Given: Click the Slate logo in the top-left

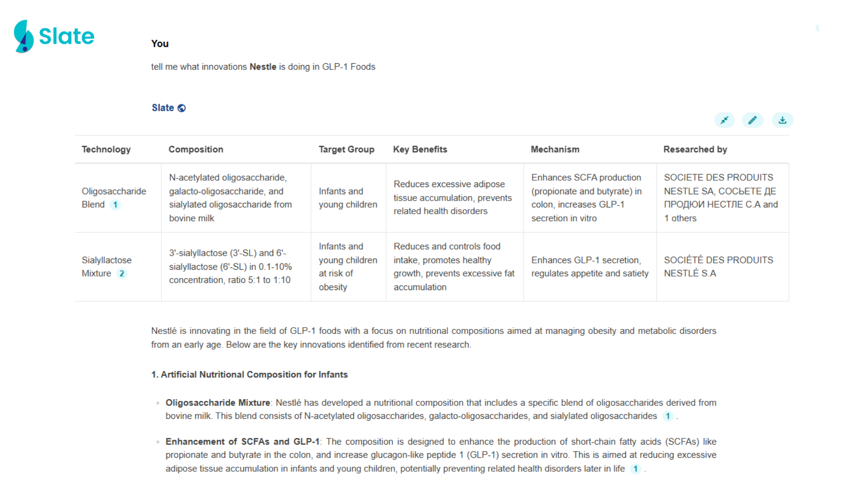Looking at the screenshot, I should 54,36.
